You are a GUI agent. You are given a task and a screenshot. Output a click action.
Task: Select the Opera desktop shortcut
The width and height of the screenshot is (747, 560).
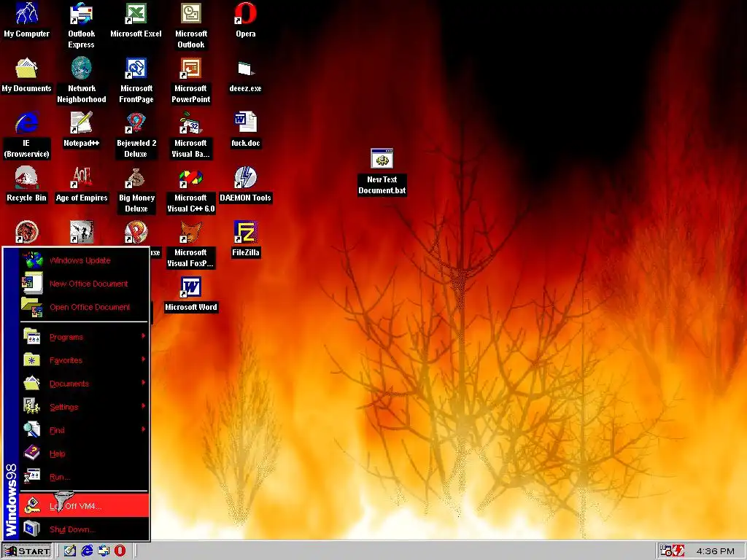click(245, 20)
